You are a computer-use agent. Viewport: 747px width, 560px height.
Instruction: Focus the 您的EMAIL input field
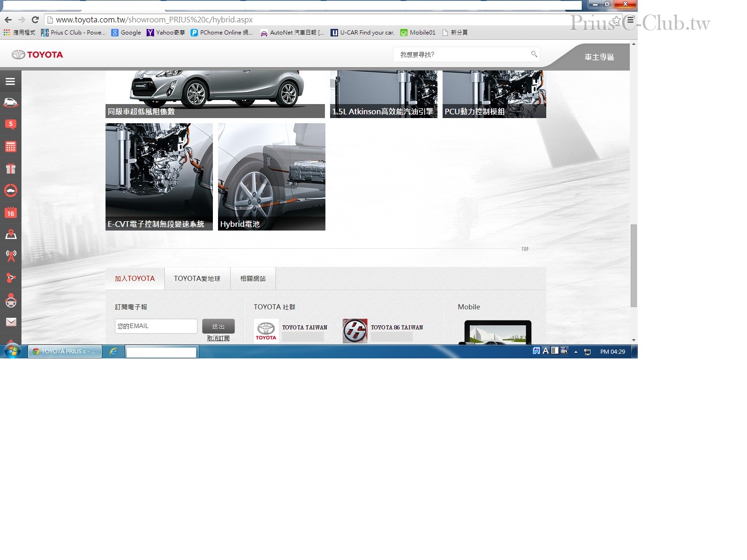[156, 326]
